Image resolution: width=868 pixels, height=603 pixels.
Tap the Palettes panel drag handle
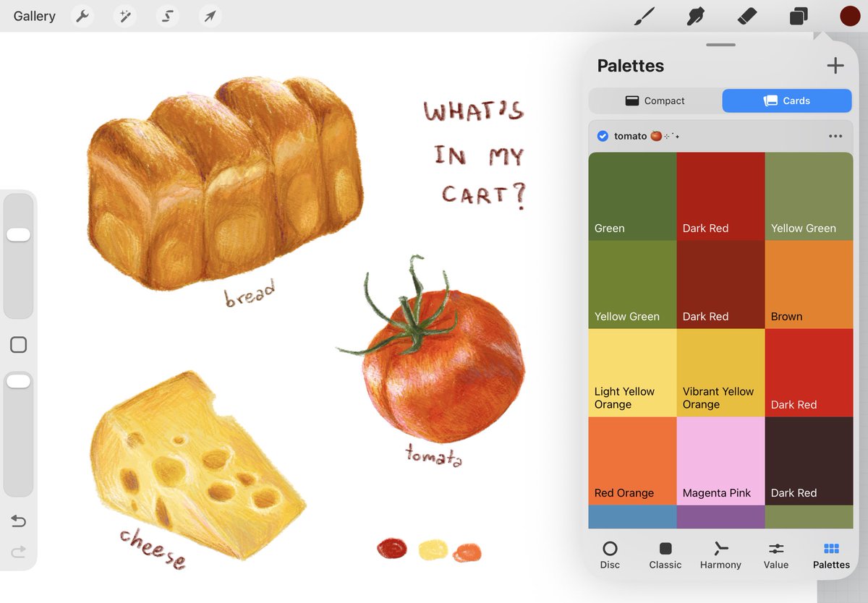coord(720,45)
